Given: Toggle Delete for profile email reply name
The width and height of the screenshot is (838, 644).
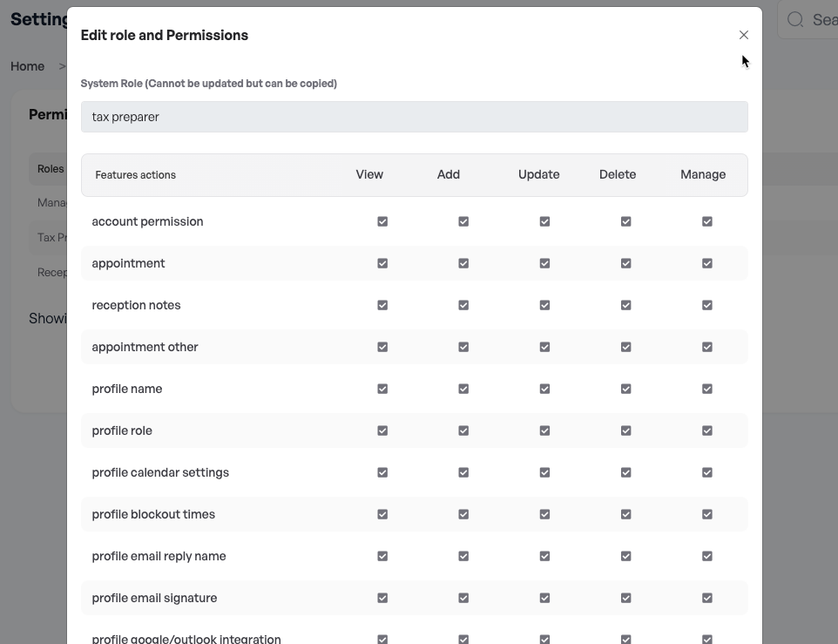Looking at the screenshot, I should click(625, 556).
